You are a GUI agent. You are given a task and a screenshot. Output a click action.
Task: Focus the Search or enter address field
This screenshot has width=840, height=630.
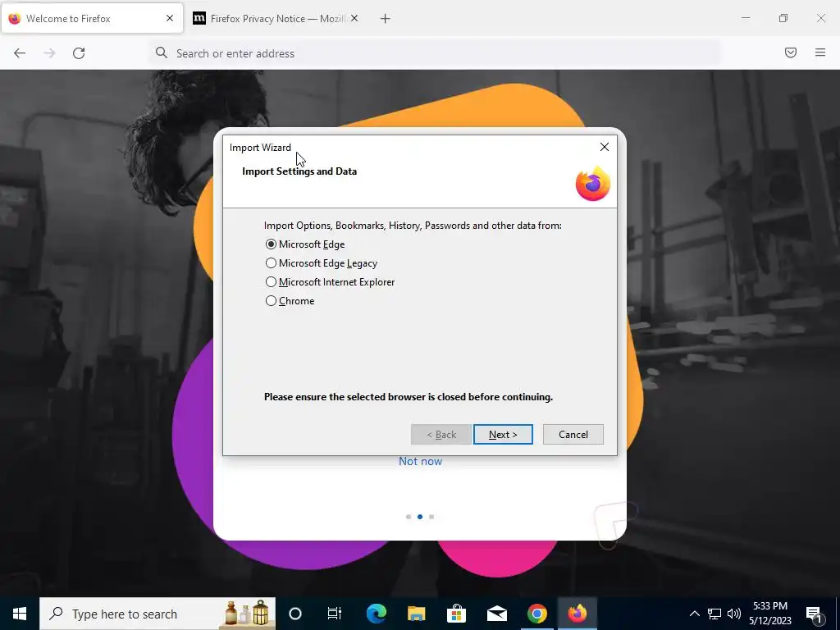pyautogui.click(x=434, y=53)
